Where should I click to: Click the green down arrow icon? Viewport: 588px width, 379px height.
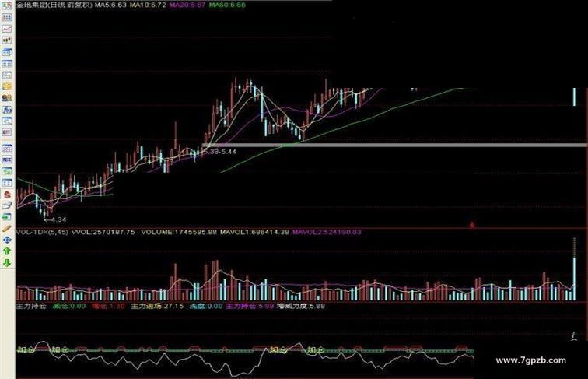click(7, 263)
